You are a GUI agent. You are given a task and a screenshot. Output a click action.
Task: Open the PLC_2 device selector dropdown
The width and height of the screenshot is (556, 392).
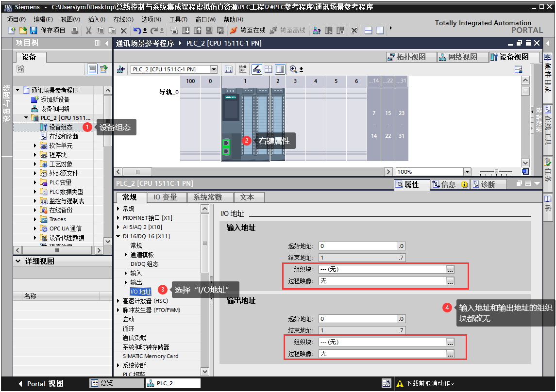coord(214,69)
